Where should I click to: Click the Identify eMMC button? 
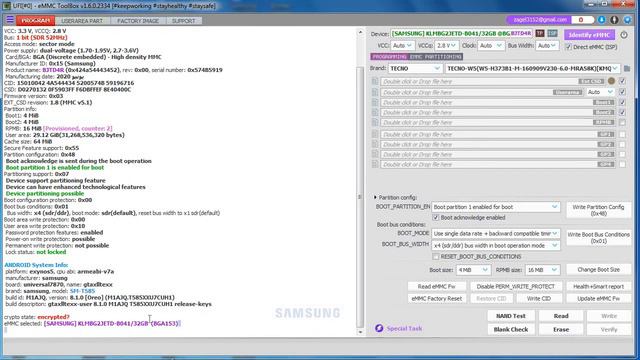[589, 35]
